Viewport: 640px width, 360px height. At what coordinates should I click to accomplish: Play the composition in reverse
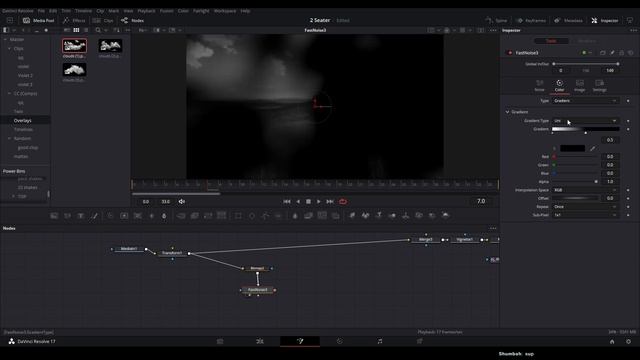click(298, 202)
